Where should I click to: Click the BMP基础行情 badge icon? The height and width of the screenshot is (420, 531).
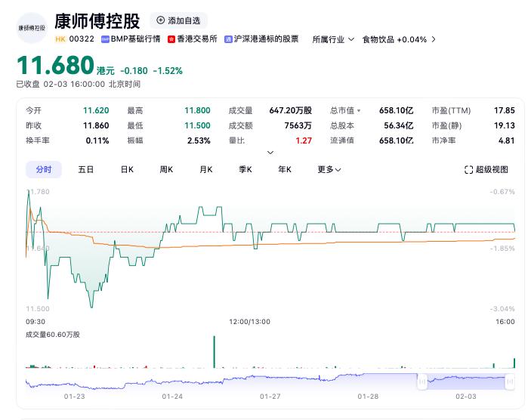(x=105, y=39)
